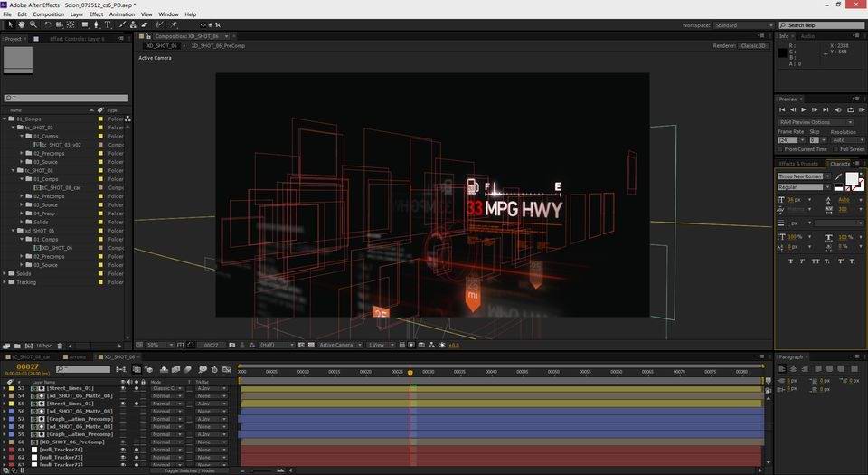
Task: Select the Rotation tool
Action: (x=48, y=24)
